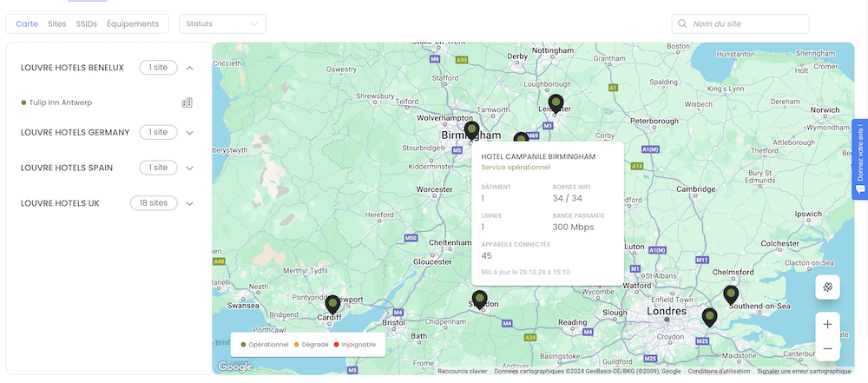The height and width of the screenshot is (383, 868).
Task: Click the LOUVRE HOTELS BENELUX group label
Action: pyautogui.click(x=72, y=68)
